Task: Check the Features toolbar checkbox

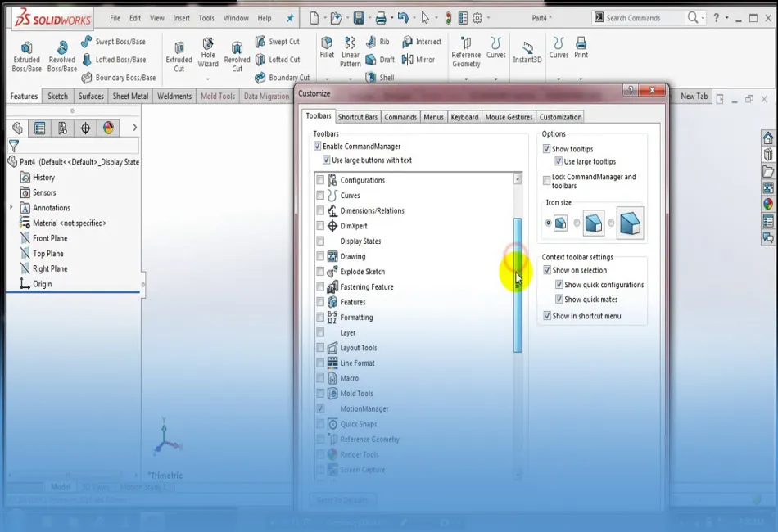Action: (320, 302)
